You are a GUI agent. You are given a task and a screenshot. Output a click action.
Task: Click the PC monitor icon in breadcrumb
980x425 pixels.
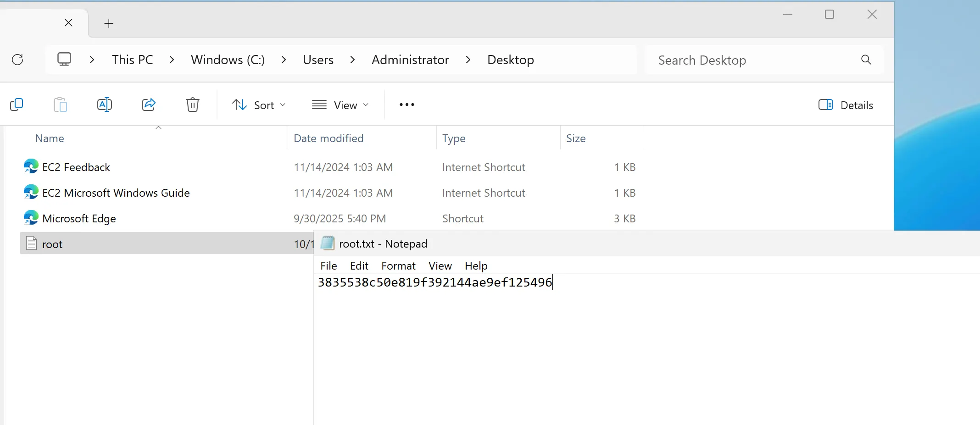point(64,60)
